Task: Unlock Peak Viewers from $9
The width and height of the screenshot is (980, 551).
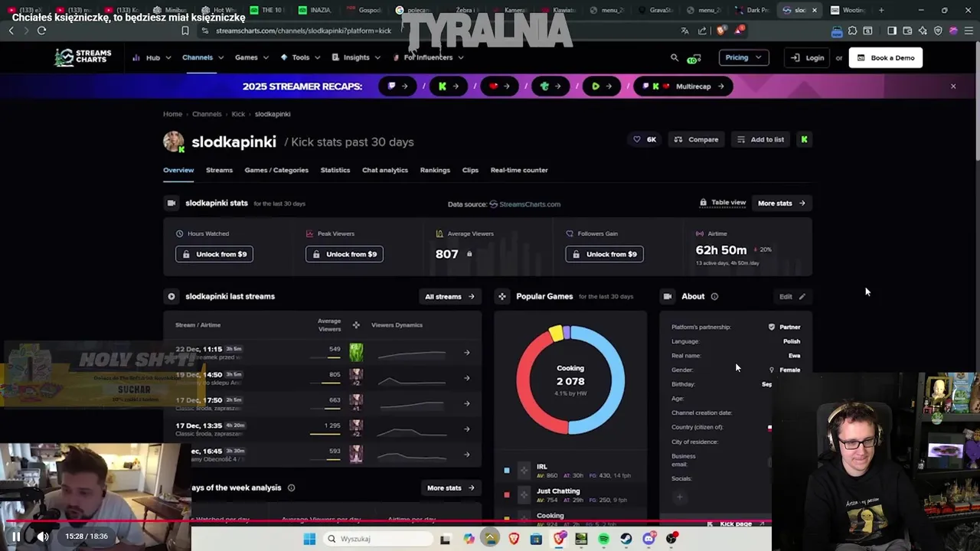Action: (345, 254)
